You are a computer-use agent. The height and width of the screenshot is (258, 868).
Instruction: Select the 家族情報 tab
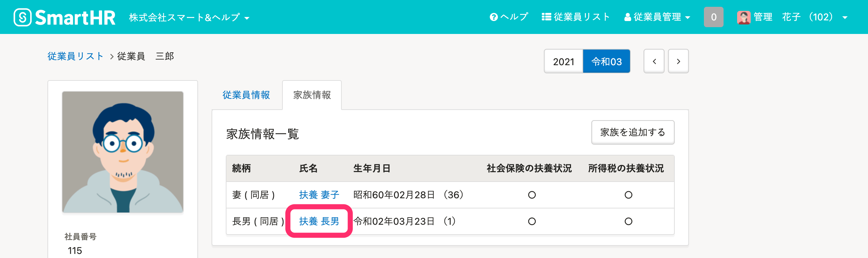[x=312, y=95]
